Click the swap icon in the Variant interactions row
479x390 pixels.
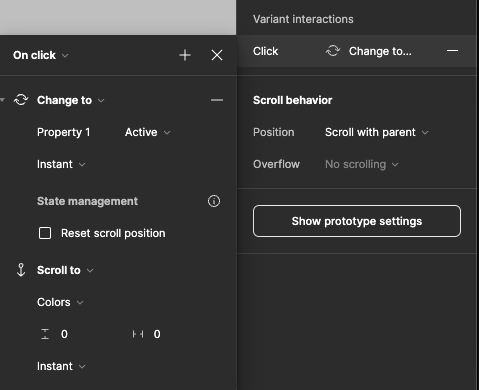click(333, 51)
